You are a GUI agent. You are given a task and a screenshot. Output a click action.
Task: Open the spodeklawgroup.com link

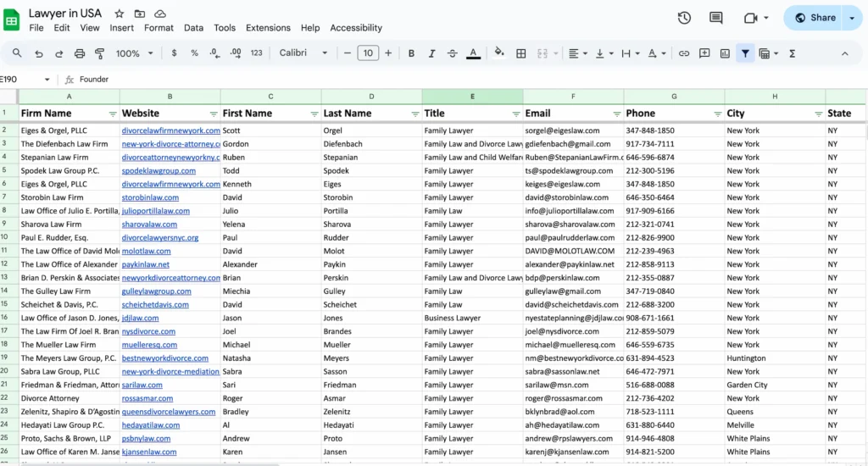(x=159, y=171)
